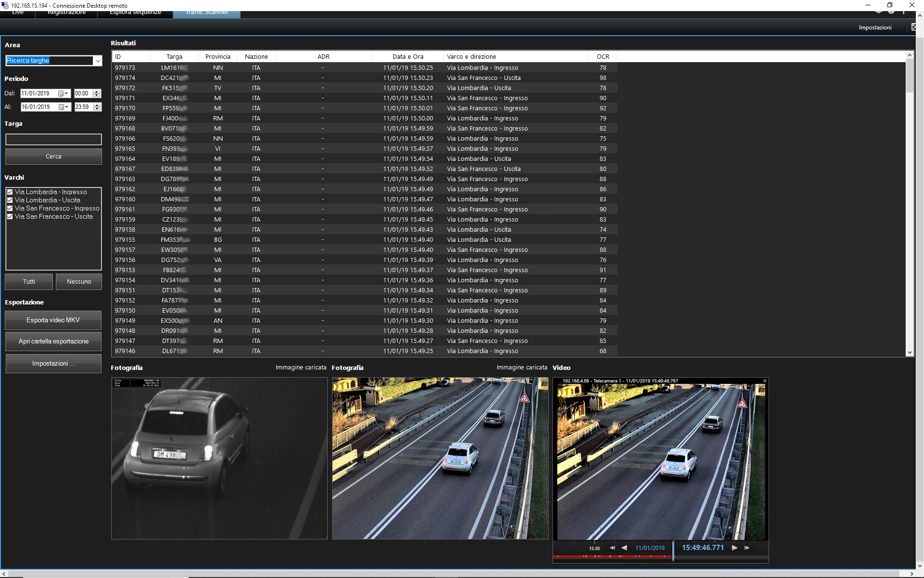Uncheck Via Lombardia - Ingresso gate
The image size is (924, 578).
coord(10,192)
